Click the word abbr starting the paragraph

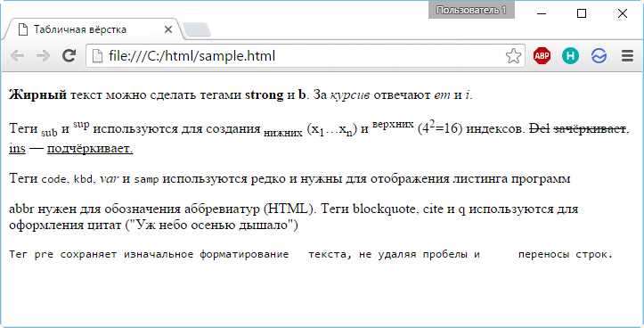pos(21,209)
